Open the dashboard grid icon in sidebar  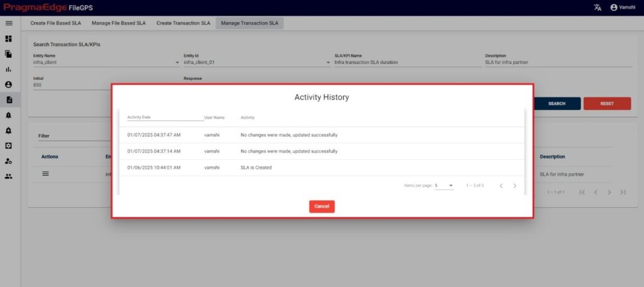click(9, 38)
